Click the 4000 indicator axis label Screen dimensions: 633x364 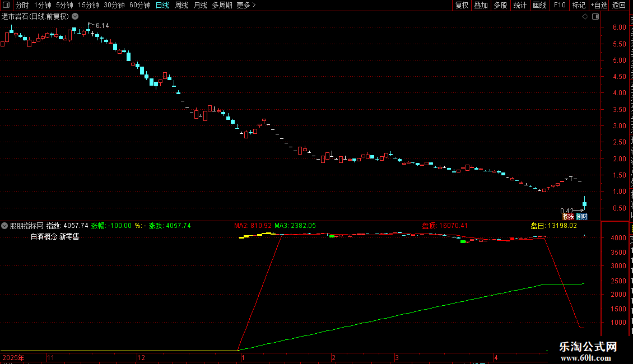(618, 237)
